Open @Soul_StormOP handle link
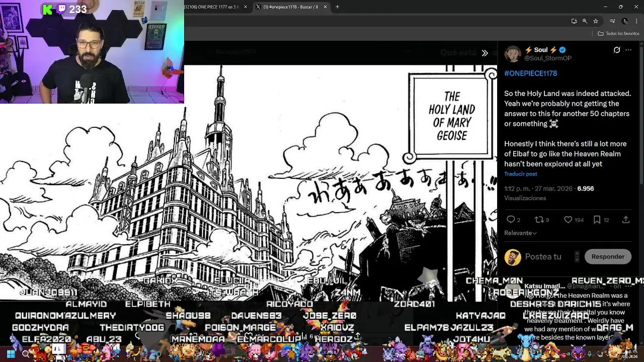Viewport: 644px width, 362px height. [x=547, y=58]
